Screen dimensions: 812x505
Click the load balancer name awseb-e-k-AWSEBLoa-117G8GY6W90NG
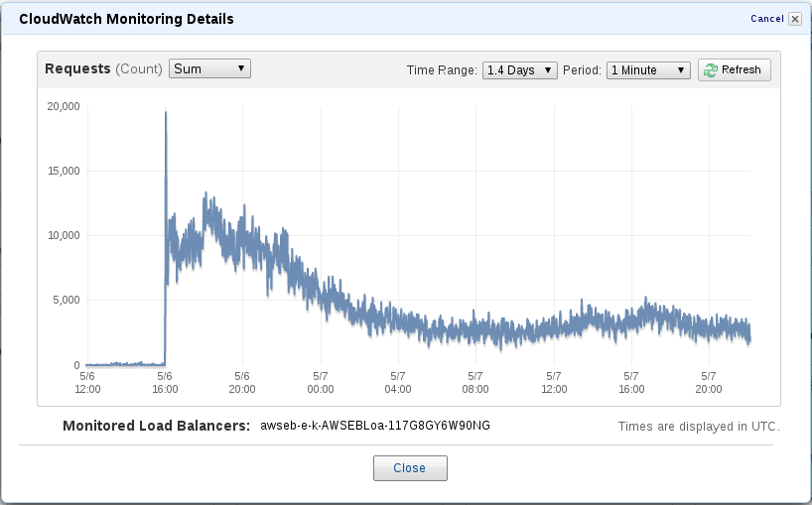tap(375, 426)
